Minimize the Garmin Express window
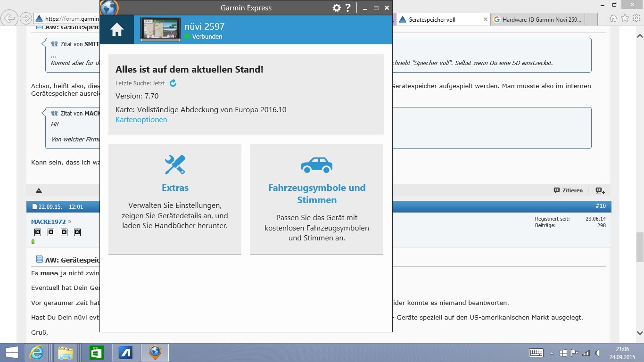Image resolution: width=644 pixels, height=362 pixels. (365, 8)
